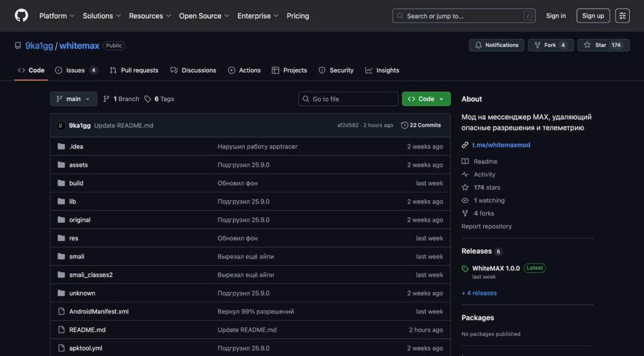Open commit message 'Нарушил работу apptracer'
This screenshot has height=356, width=644.
click(x=258, y=146)
